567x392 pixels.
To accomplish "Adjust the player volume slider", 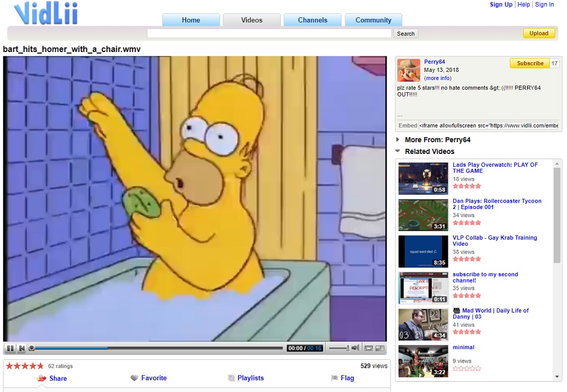I will [x=339, y=348].
